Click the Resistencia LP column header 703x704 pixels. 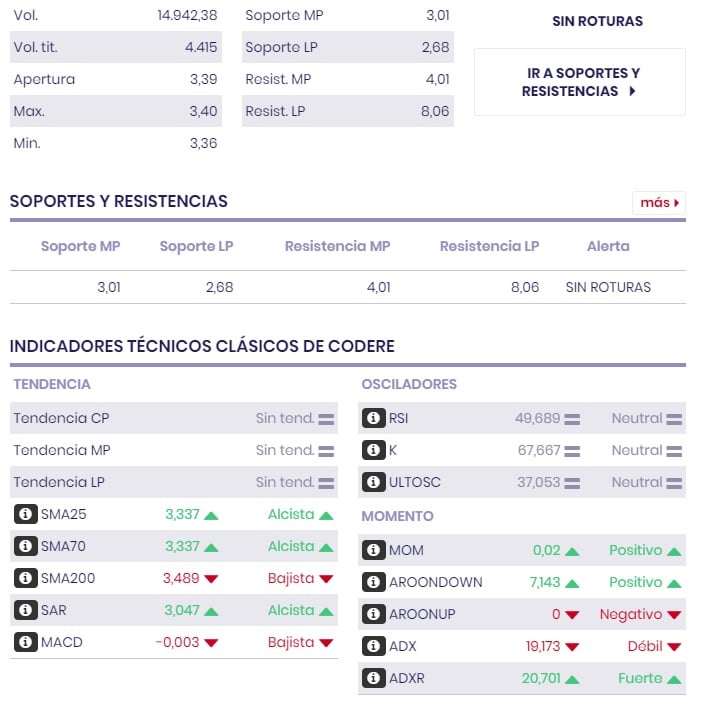(x=489, y=246)
